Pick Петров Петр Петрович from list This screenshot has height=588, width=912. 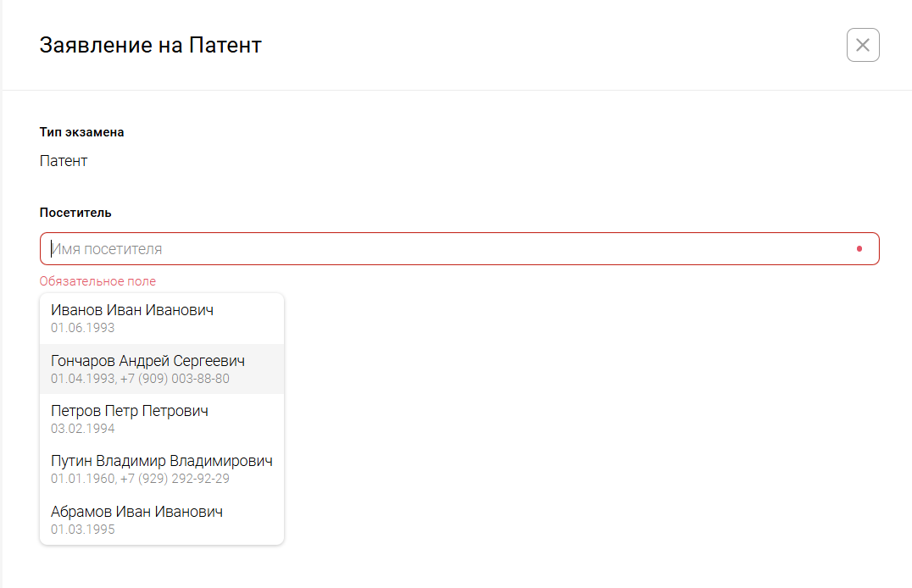(130, 411)
